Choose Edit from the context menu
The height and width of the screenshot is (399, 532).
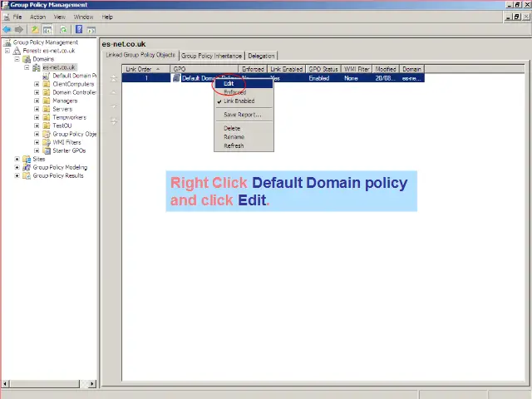click(229, 83)
